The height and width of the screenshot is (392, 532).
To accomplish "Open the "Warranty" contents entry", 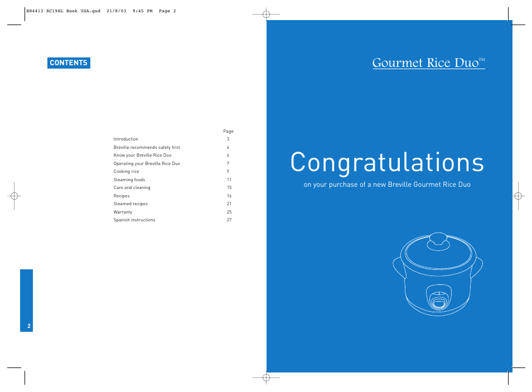I will pyautogui.click(x=123, y=212).
